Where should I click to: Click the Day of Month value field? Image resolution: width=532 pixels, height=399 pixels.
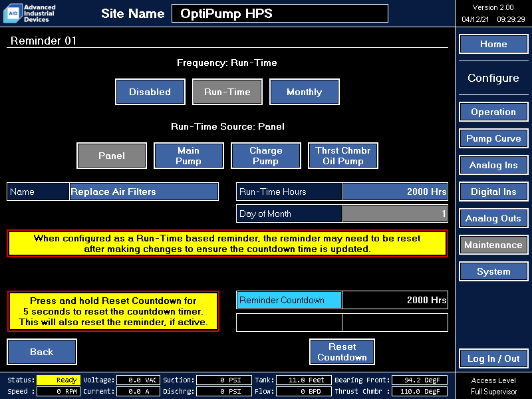click(x=395, y=213)
